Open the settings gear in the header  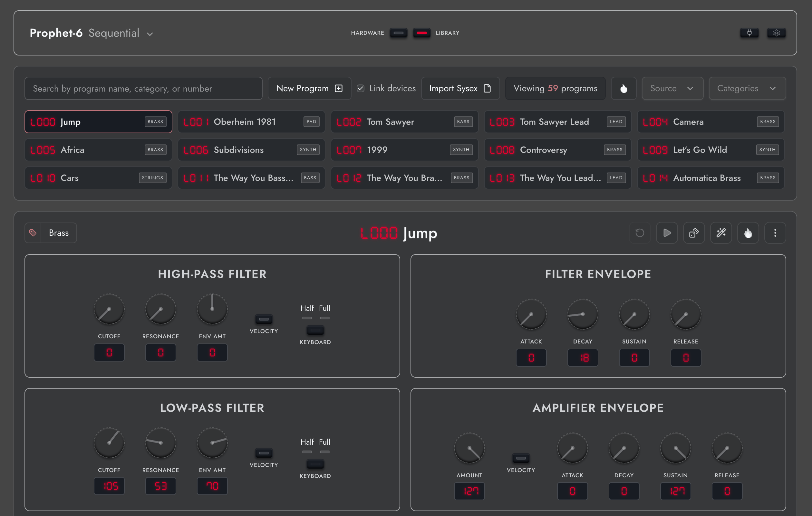(776, 33)
